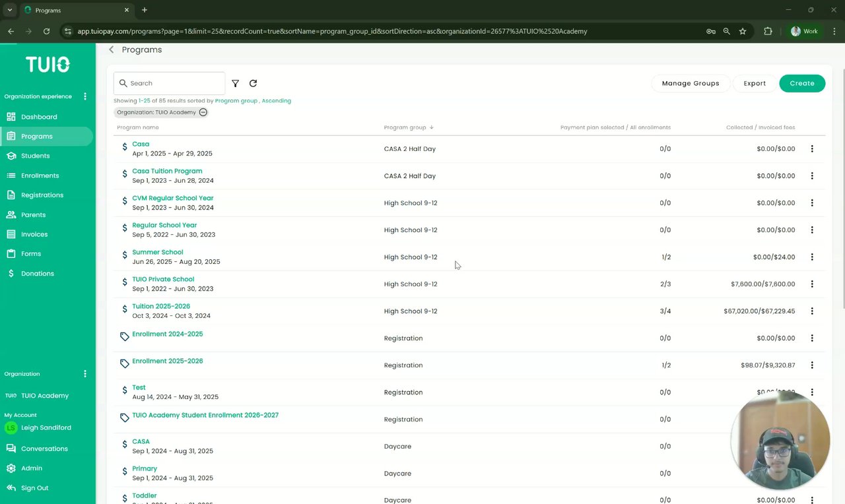Click Sign Out in the sidebar
The height and width of the screenshot is (504, 845).
[34, 488]
